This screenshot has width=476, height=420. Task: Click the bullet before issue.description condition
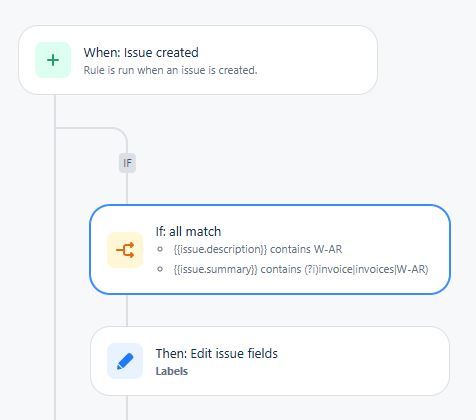160,249
